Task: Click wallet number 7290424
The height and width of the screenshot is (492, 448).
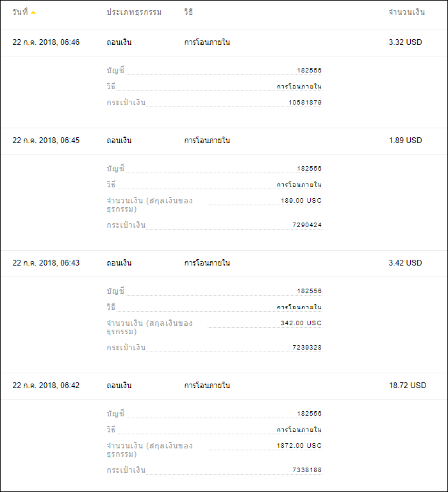Action: tap(307, 225)
